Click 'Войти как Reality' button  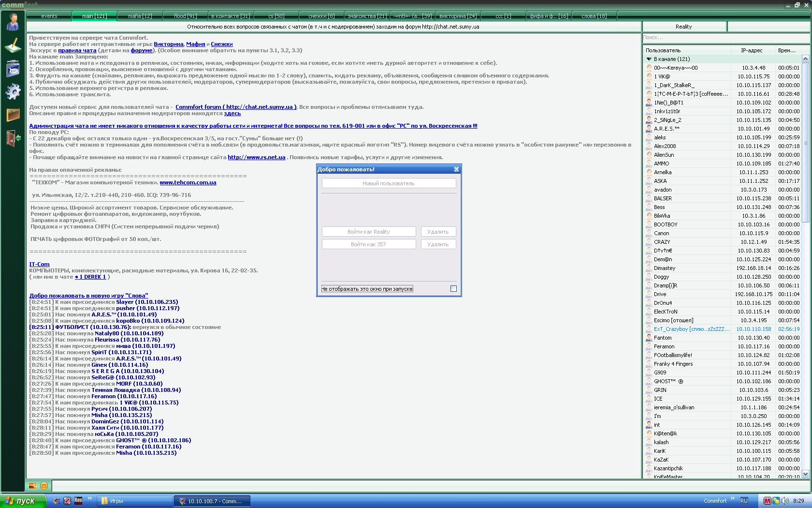pos(369,232)
